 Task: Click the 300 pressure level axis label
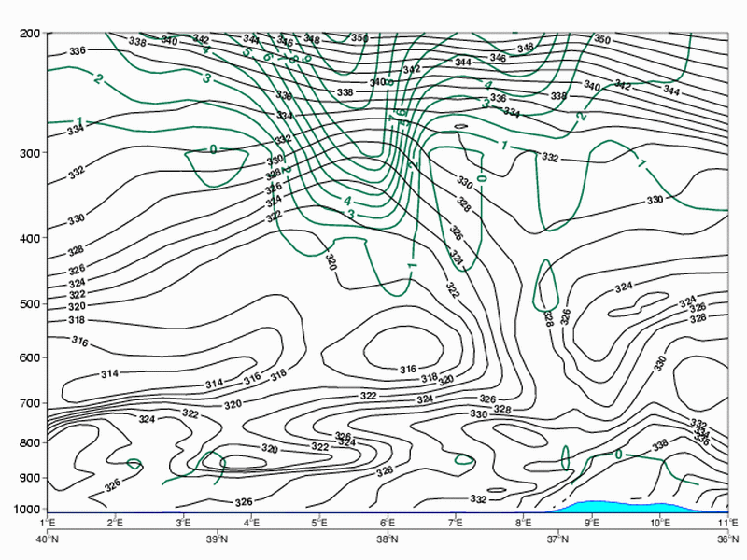(28, 153)
